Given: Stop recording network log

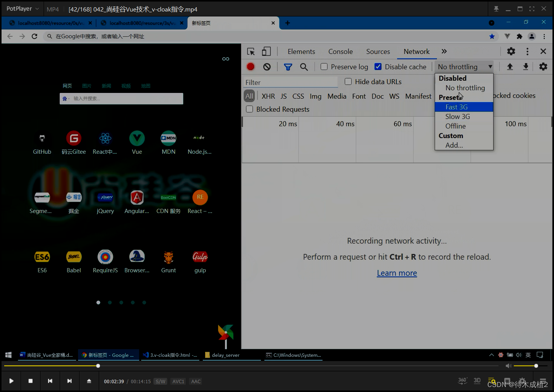Looking at the screenshot, I should coord(251,67).
